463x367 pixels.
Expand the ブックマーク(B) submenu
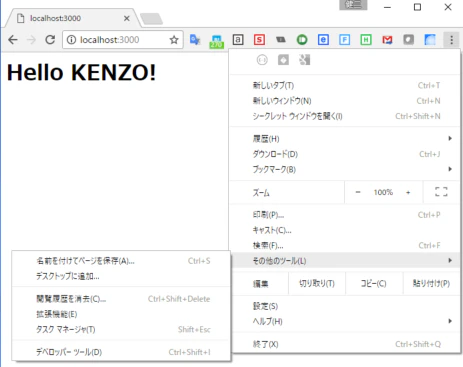pos(345,169)
